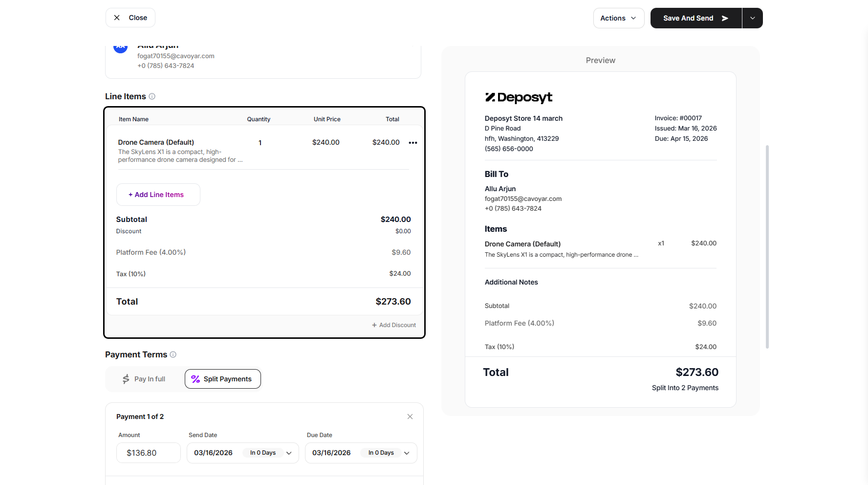This screenshot has height=485, width=868.
Task: Click the Amount field showing $136.80
Action: pyautogui.click(x=149, y=453)
